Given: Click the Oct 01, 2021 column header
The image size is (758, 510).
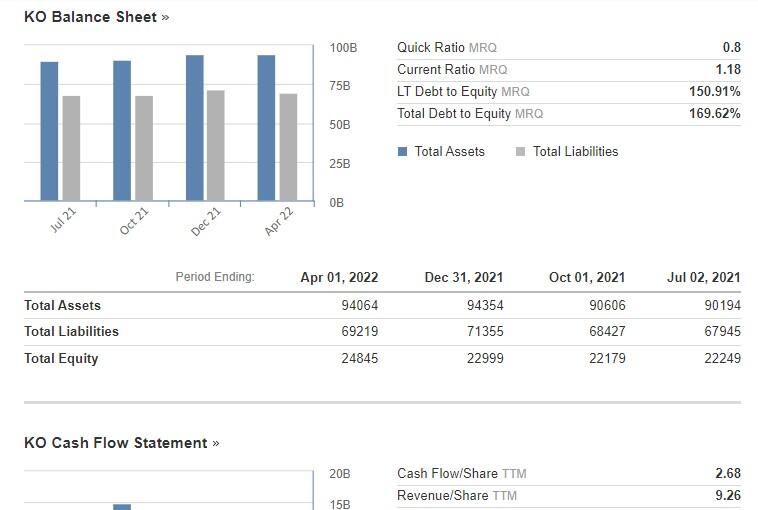Looking at the screenshot, I should (587, 277).
